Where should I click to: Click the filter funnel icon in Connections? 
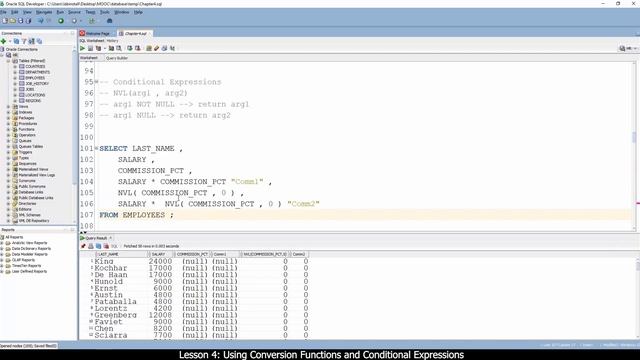pyautogui.click(x=24, y=41)
